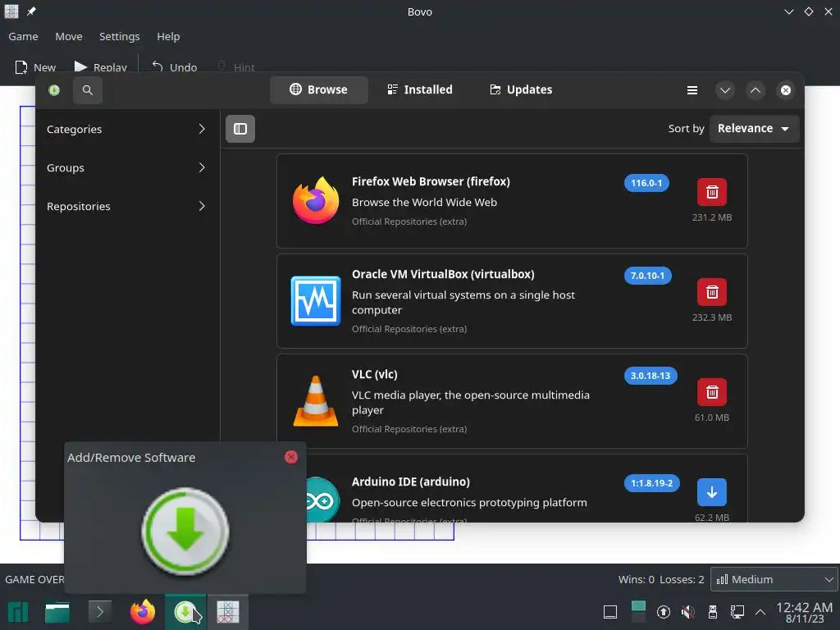Viewport: 840px width, 630px height.
Task: Close the Add/Remove Software preview popup
Action: [291, 457]
